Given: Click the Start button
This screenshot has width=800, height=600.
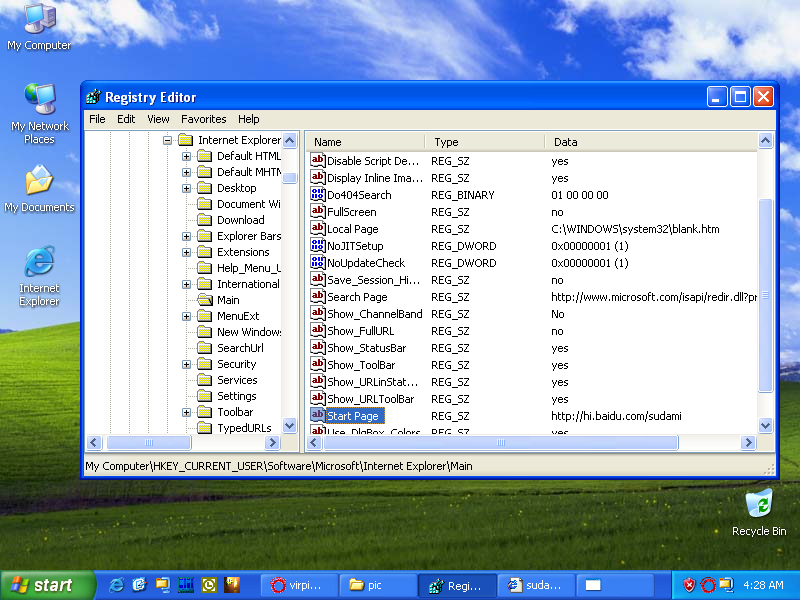Looking at the screenshot, I should (47, 585).
